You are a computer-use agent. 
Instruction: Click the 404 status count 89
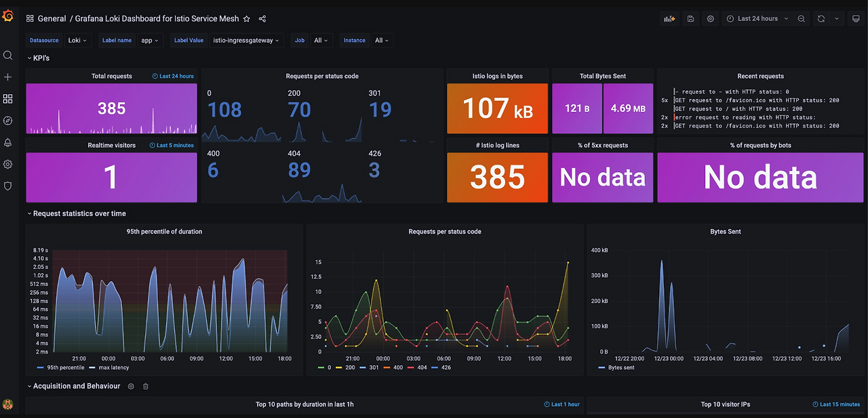(299, 170)
